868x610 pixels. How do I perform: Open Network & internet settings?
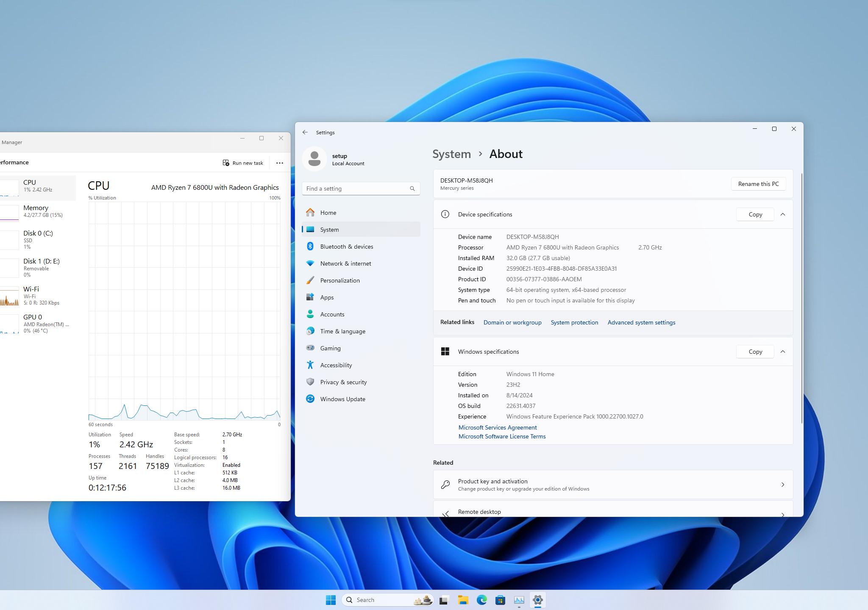(x=345, y=263)
